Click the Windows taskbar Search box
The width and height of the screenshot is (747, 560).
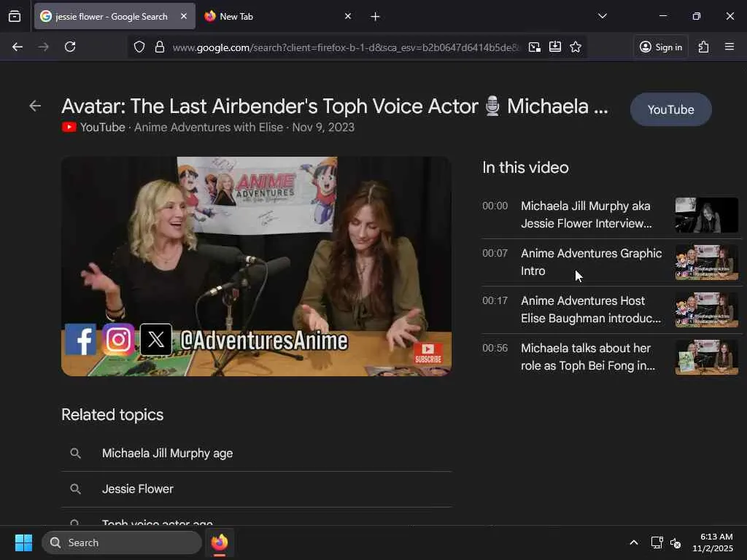(122, 542)
